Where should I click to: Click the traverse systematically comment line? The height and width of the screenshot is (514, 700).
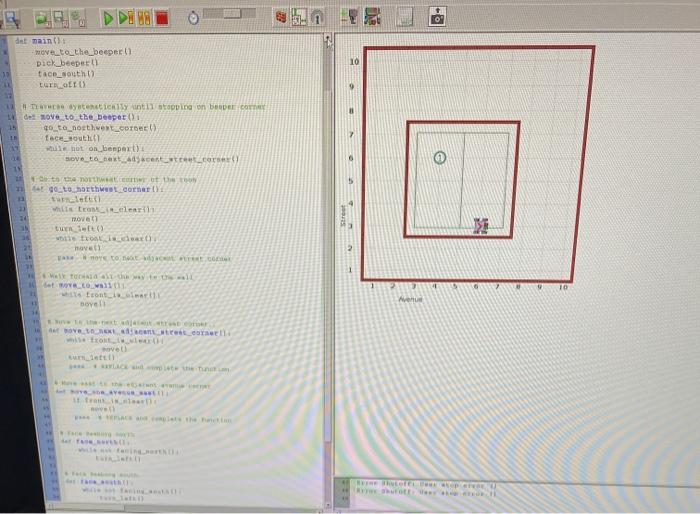click(144, 107)
